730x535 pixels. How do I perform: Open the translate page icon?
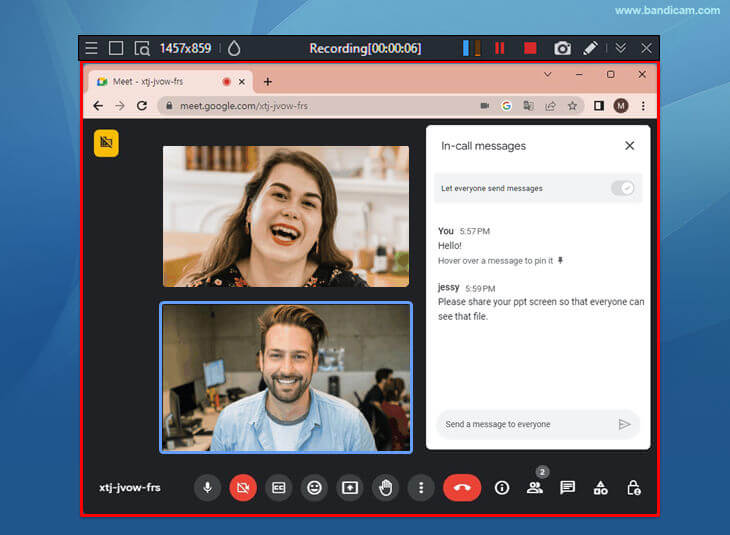[x=528, y=106]
